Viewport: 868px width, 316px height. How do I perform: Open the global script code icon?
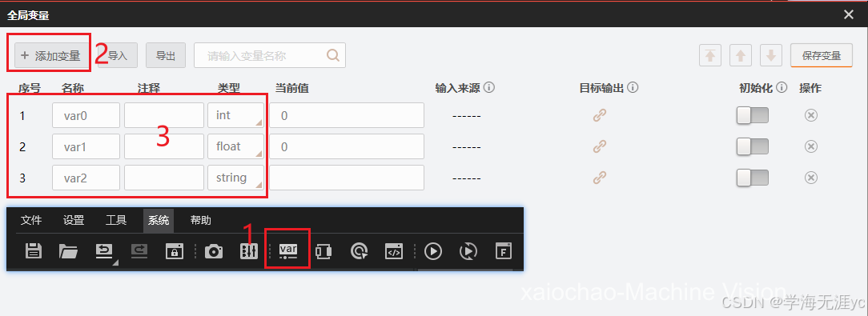(394, 251)
